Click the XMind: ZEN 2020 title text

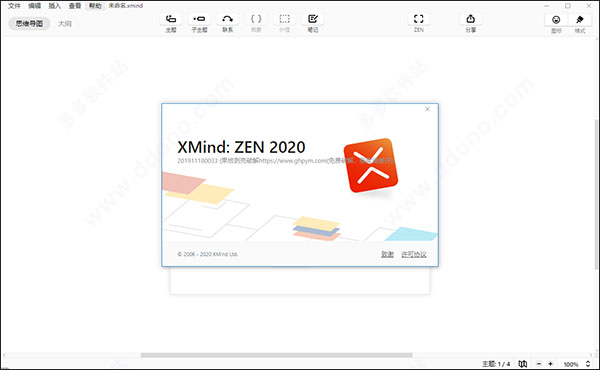(241, 147)
